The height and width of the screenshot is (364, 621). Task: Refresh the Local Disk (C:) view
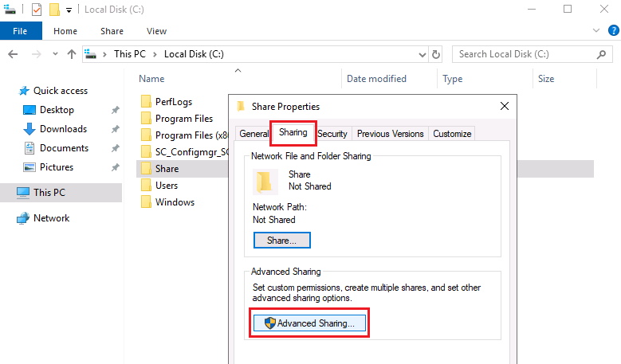pos(436,54)
